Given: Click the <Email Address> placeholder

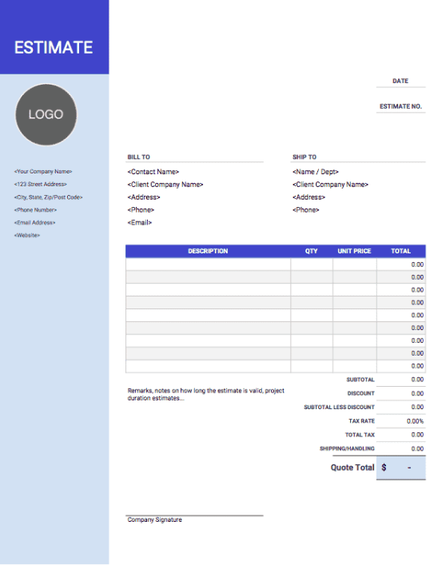Looking at the screenshot, I should click(35, 223).
